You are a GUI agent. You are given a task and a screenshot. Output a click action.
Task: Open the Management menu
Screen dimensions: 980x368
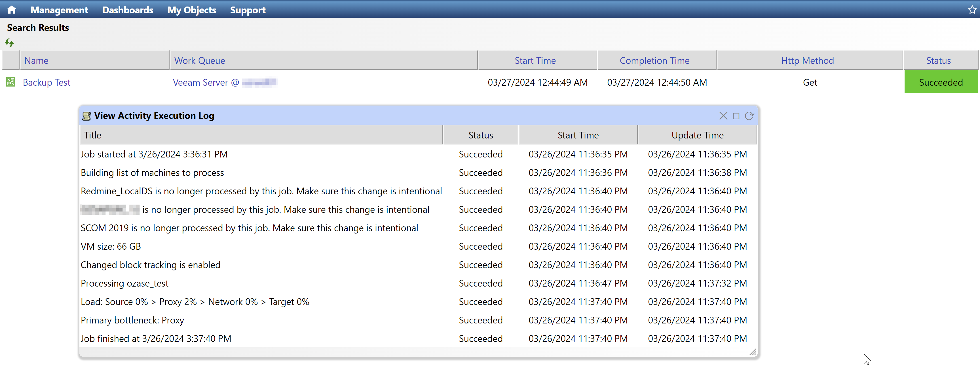[x=59, y=10]
